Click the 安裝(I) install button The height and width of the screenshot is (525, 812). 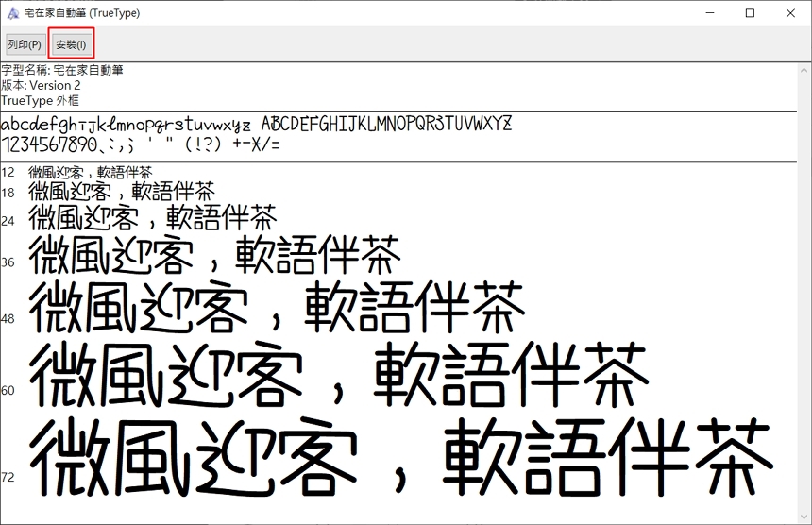[x=71, y=44]
